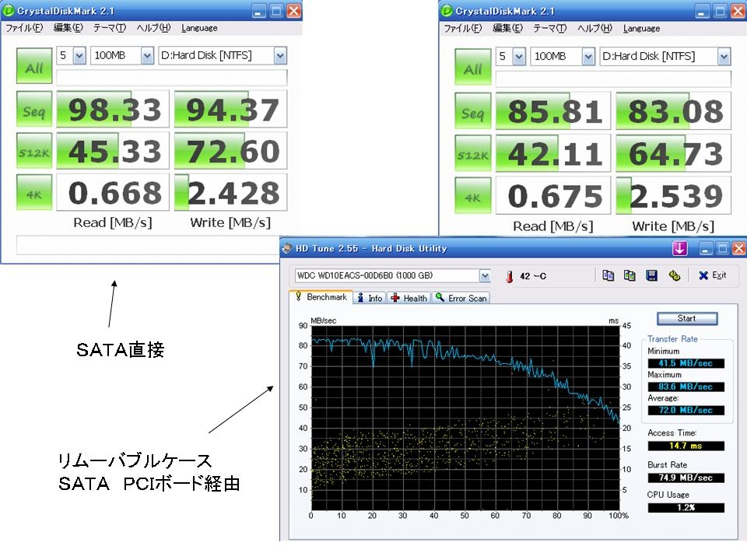Click the 2.539 4K write result
Screen dimensions: 747x560
[674, 196]
